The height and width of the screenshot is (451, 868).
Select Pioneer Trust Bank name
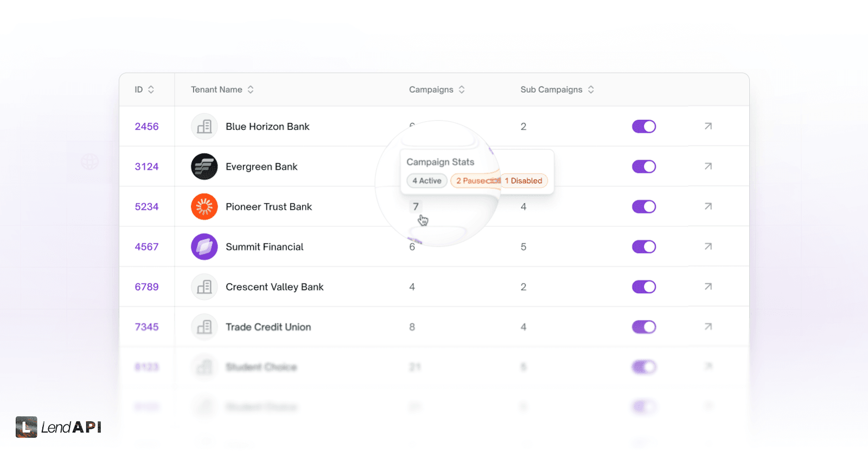click(x=269, y=207)
